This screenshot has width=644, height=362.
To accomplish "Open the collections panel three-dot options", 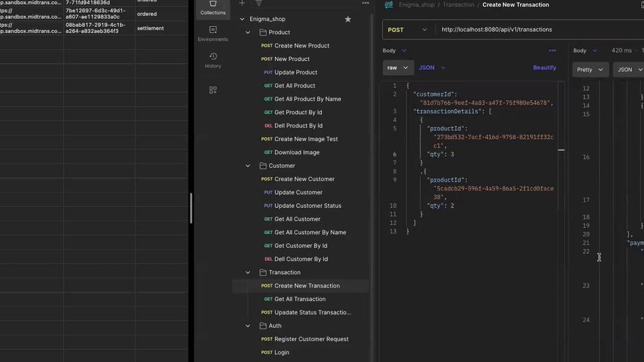I will click(365, 3).
